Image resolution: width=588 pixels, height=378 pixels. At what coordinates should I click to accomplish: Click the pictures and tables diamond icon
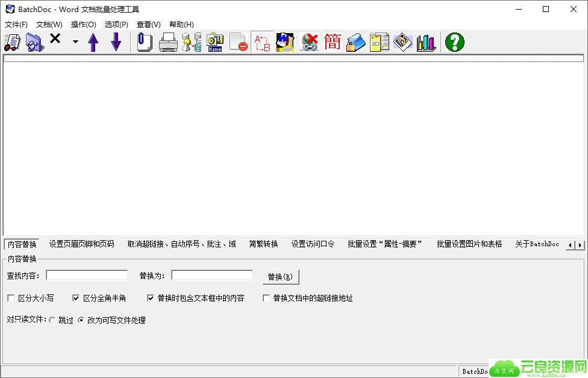tap(403, 42)
